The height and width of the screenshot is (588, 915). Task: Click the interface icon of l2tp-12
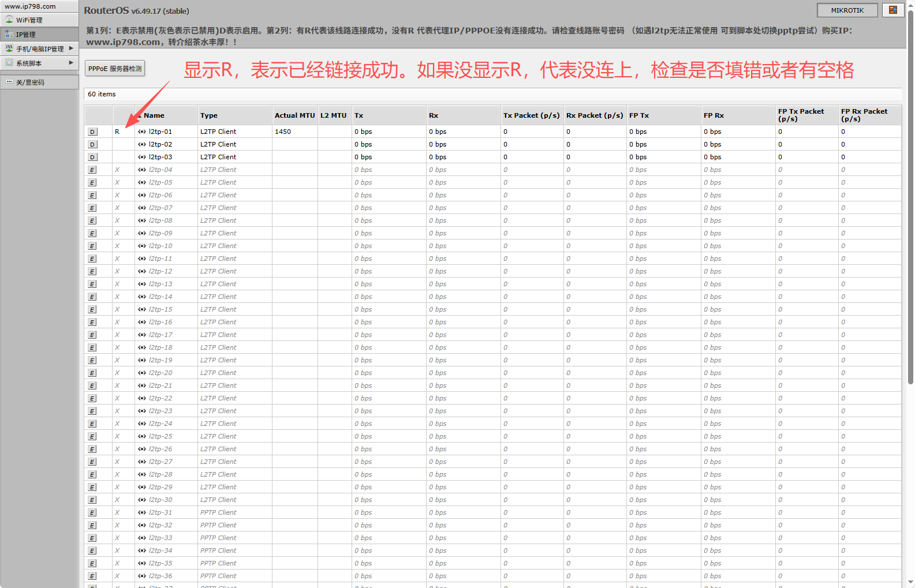[142, 271]
